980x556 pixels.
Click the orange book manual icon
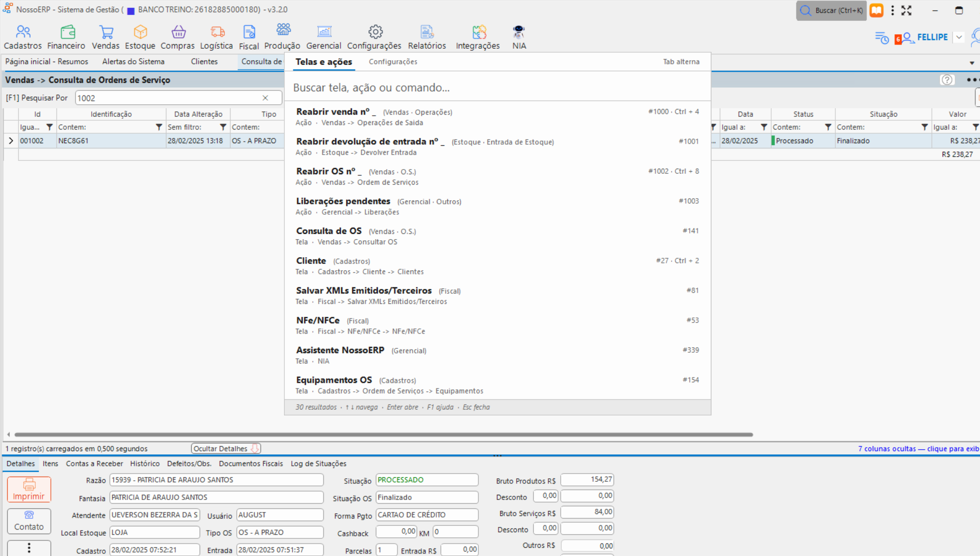(876, 10)
